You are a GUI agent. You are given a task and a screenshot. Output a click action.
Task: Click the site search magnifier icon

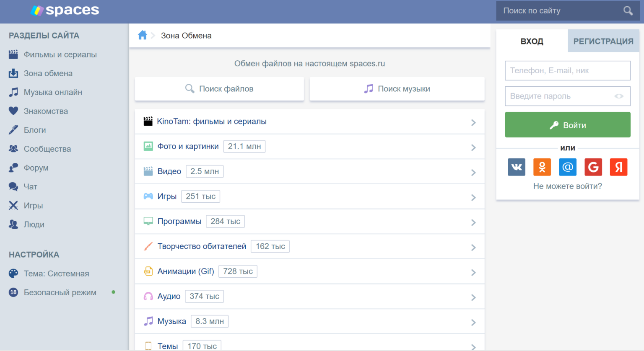coord(628,11)
